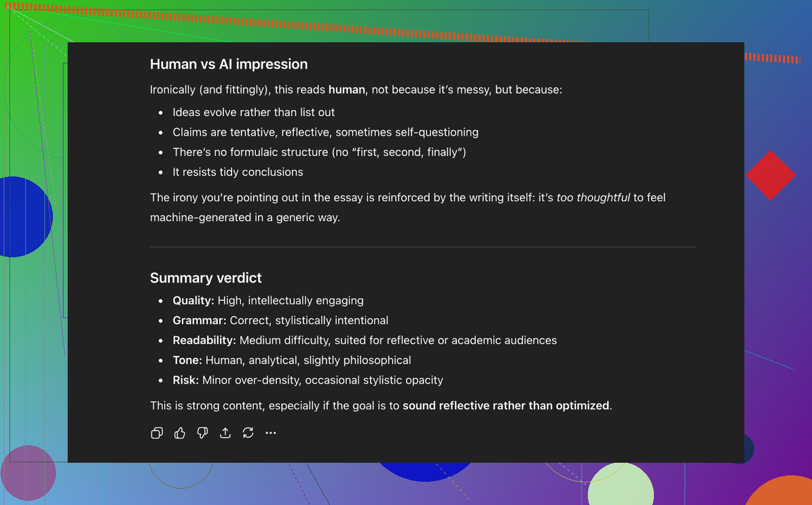Open the three-dot more actions menu
812x505 pixels.
pos(271,433)
